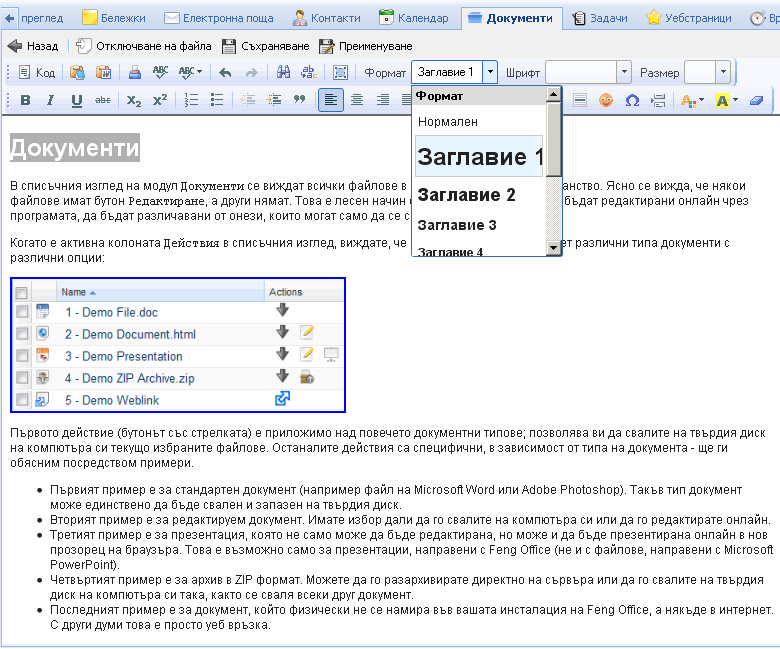The width and height of the screenshot is (780, 649).
Task: Choose Заглавие 2 from the format list
Action: pyautogui.click(x=466, y=194)
